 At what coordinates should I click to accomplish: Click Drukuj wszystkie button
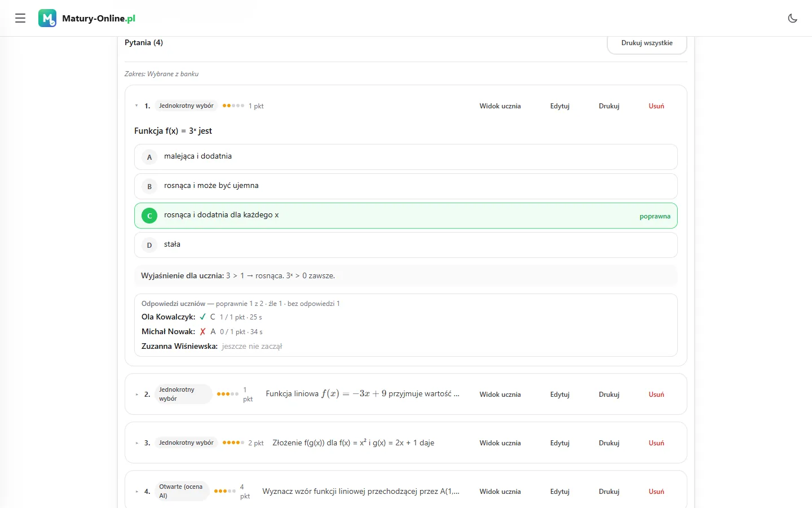[x=647, y=43]
